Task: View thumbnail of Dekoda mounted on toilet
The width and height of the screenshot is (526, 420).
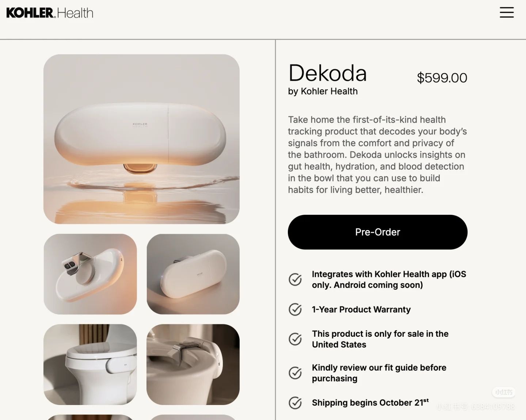Action: pos(90,364)
